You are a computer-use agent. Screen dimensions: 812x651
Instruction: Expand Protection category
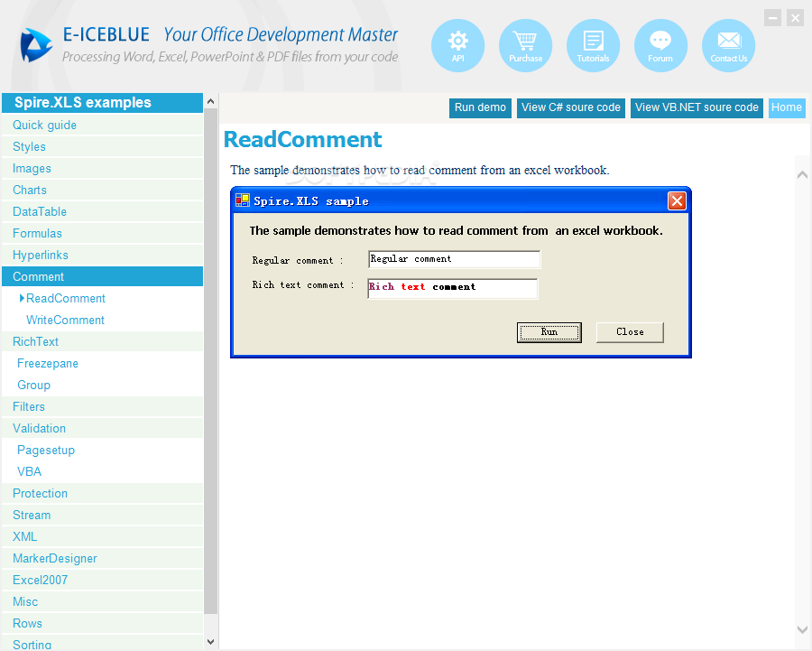click(103, 493)
